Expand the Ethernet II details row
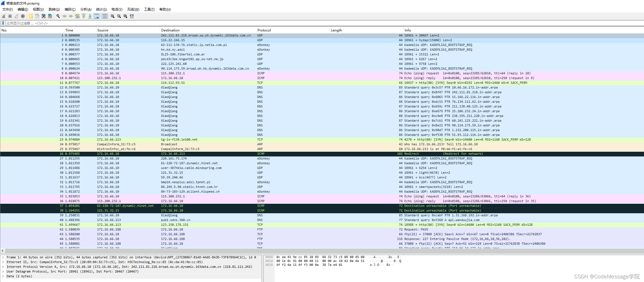 tap(3, 262)
